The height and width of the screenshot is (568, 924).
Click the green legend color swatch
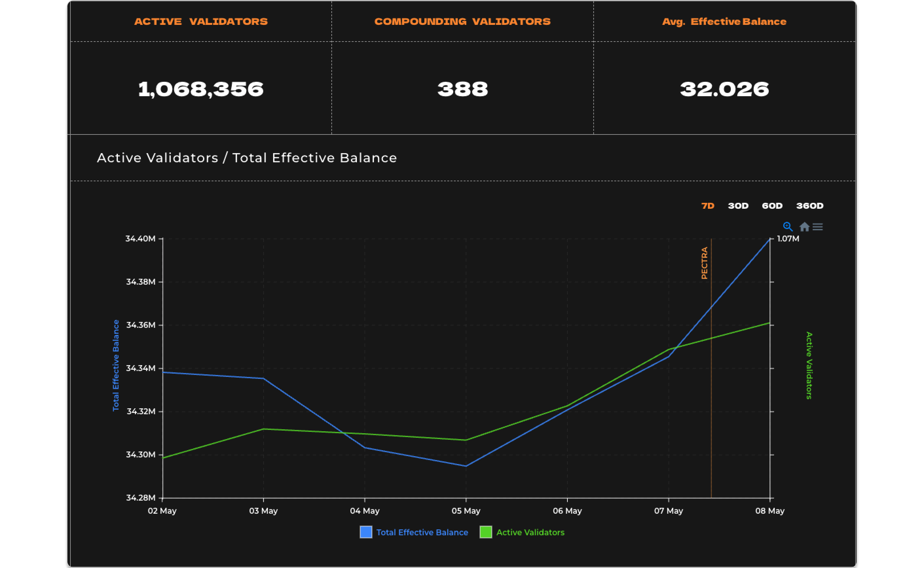486,532
